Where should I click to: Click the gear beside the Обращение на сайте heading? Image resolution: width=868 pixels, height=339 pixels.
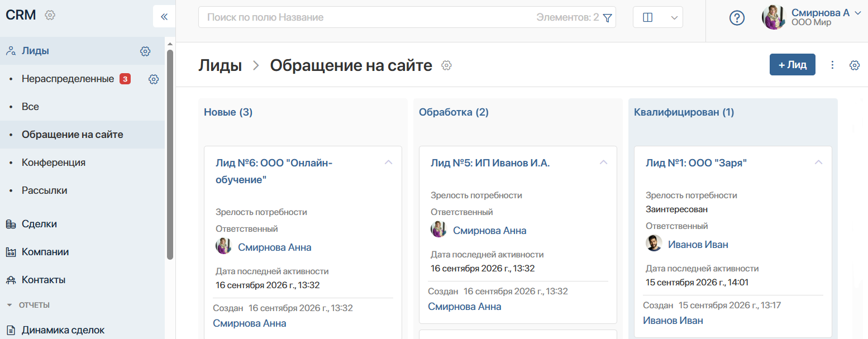tap(446, 65)
